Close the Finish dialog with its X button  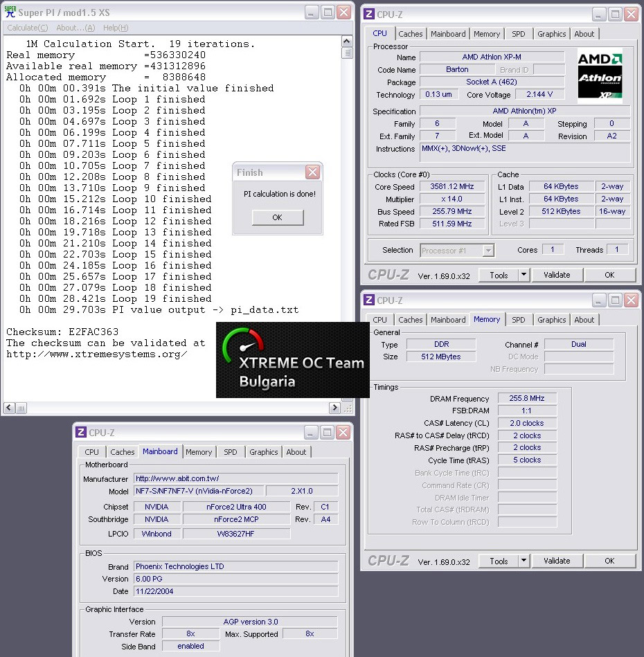pyautogui.click(x=312, y=172)
